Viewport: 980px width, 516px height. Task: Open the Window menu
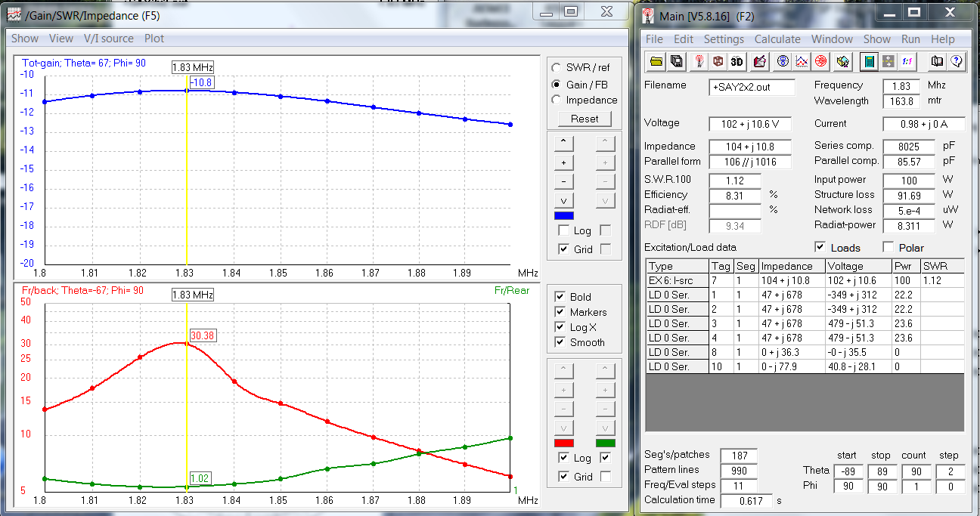click(833, 39)
